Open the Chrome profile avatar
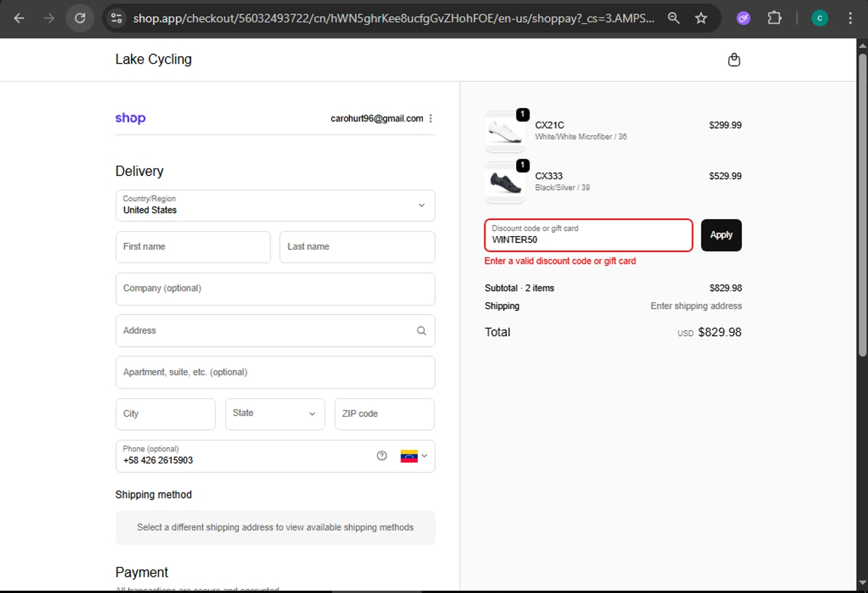Viewport: 868px width, 593px height. click(819, 19)
